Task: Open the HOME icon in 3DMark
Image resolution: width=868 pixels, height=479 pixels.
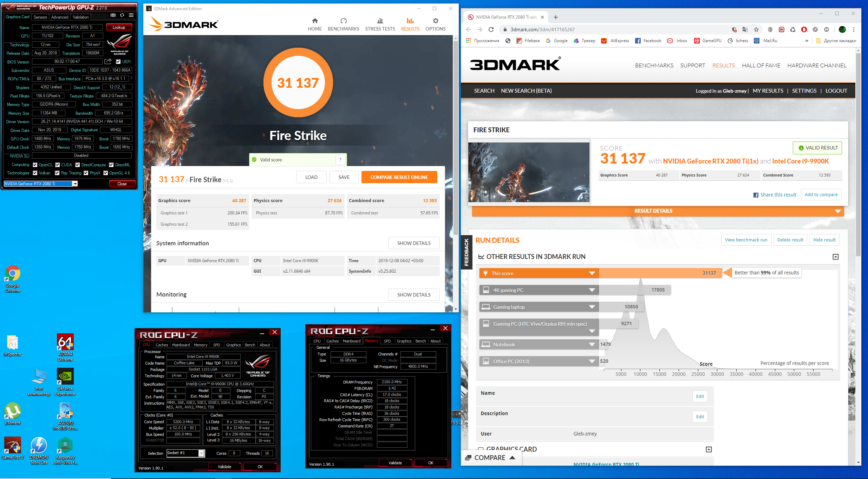Action: coord(315,24)
